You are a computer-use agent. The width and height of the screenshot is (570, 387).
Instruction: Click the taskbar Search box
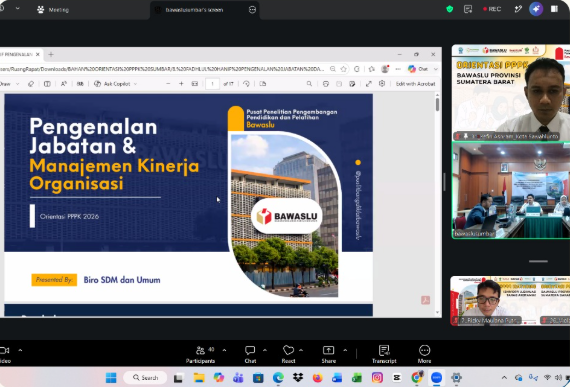145,378
